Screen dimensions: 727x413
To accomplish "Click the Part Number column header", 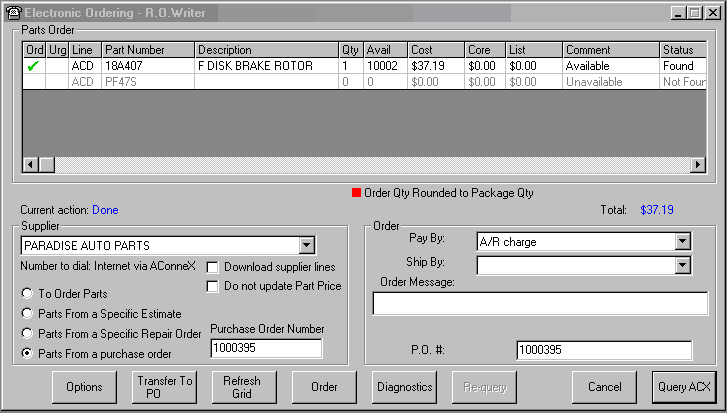I will 147,50.
